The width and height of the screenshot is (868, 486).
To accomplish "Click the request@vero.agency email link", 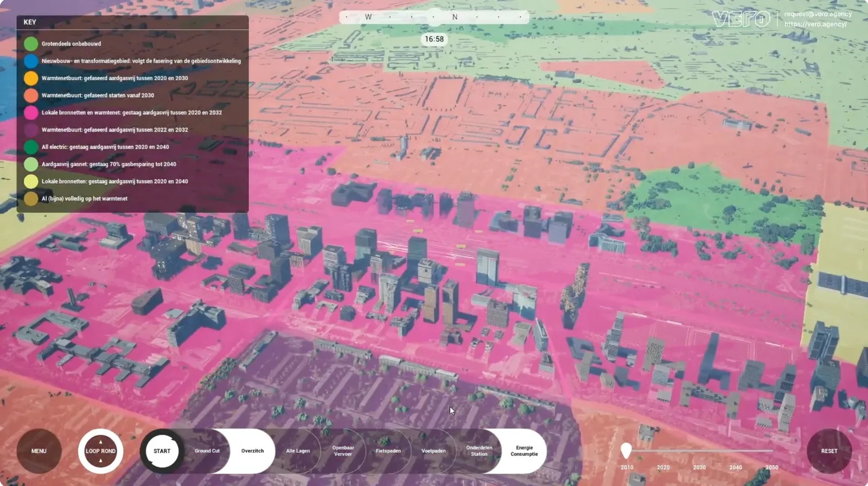I will [x=818, y=14].
